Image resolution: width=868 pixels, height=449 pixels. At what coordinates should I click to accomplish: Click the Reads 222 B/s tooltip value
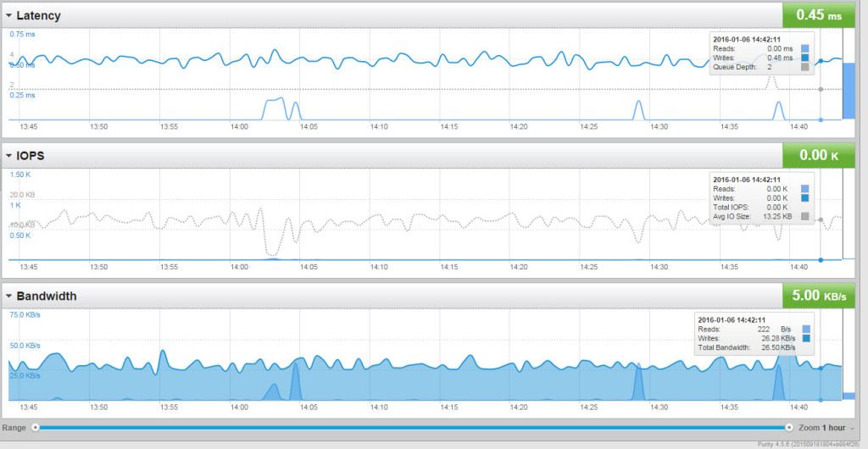pos(774,329)
